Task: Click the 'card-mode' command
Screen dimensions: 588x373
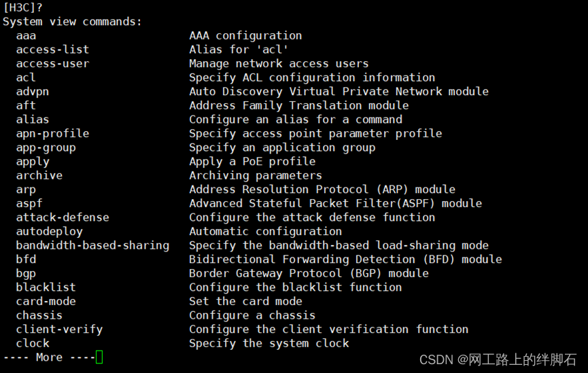Action: [x=46, y=302]
